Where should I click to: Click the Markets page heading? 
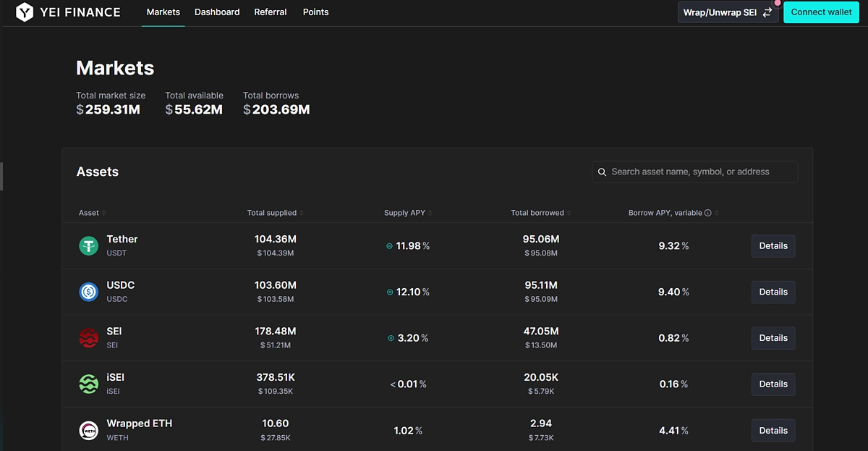click(x=115, y=68)
